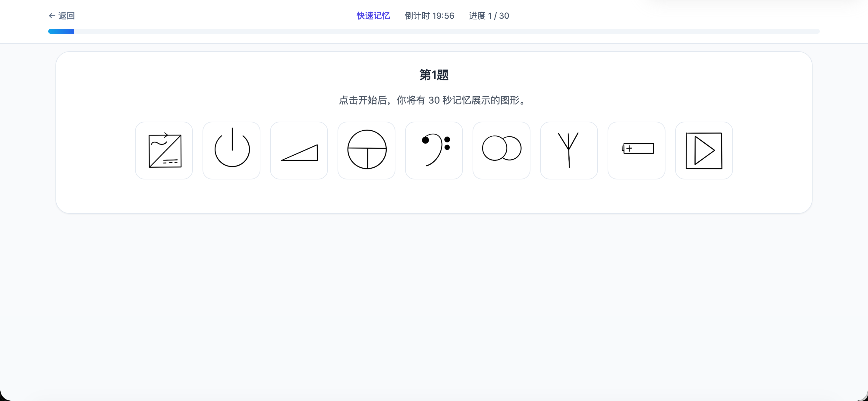Select the battery symbol card
868x401 pixels.
[636, 150]
